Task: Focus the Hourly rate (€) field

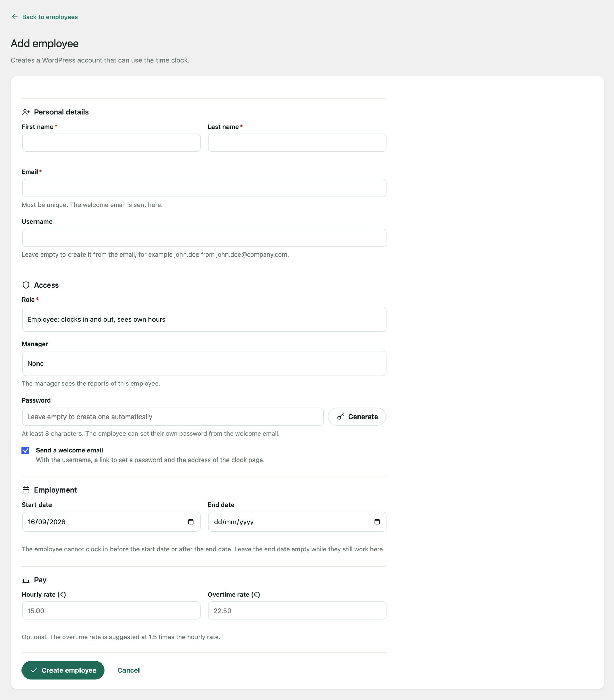Action: point(111,611)
